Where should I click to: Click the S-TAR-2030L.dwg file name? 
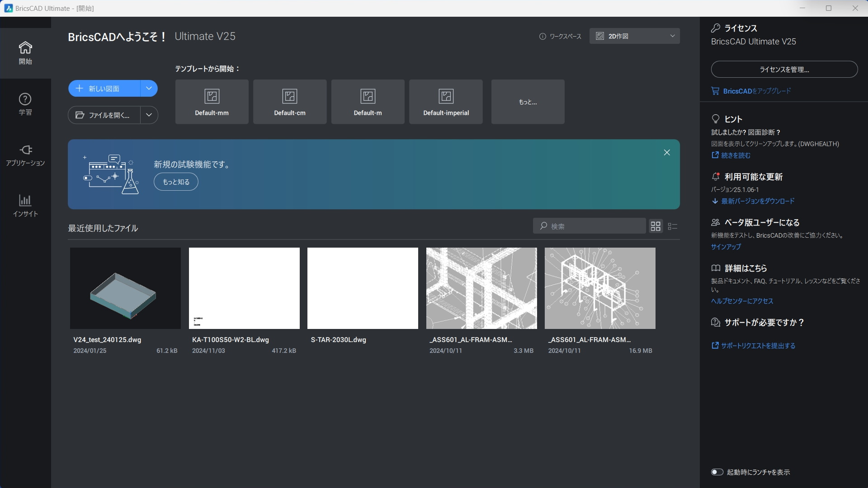pyautogui.click(x=338, y=340)
